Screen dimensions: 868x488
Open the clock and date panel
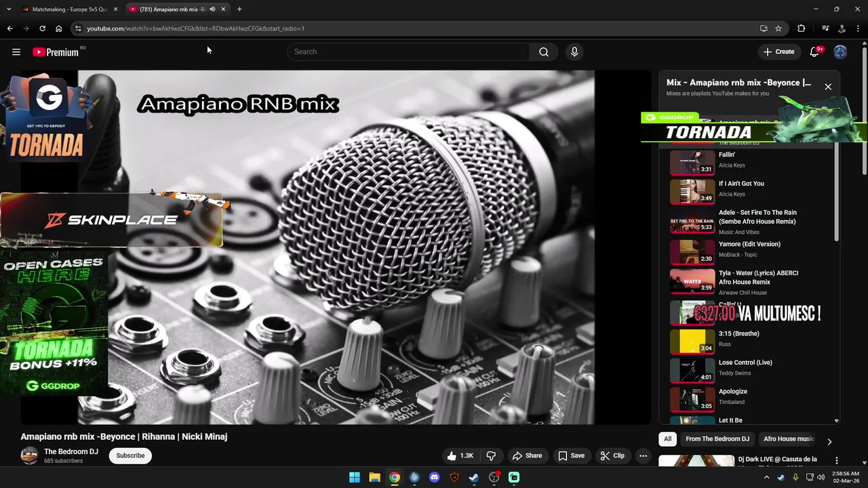(x=844, y=477)
